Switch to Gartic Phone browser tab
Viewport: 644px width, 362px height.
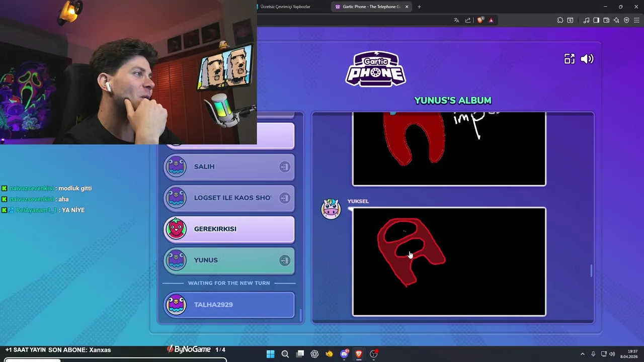(371, 7)
